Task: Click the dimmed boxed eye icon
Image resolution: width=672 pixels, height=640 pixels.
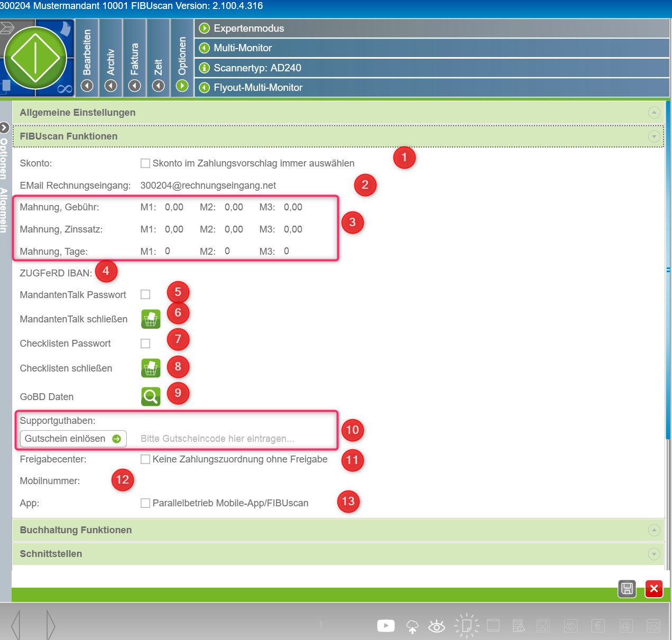Action: tap(571, 626)
